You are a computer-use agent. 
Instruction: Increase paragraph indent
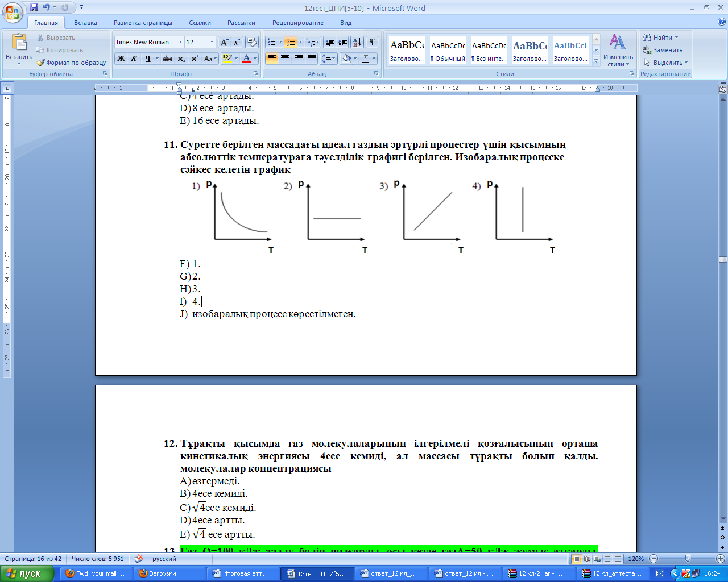343,42
